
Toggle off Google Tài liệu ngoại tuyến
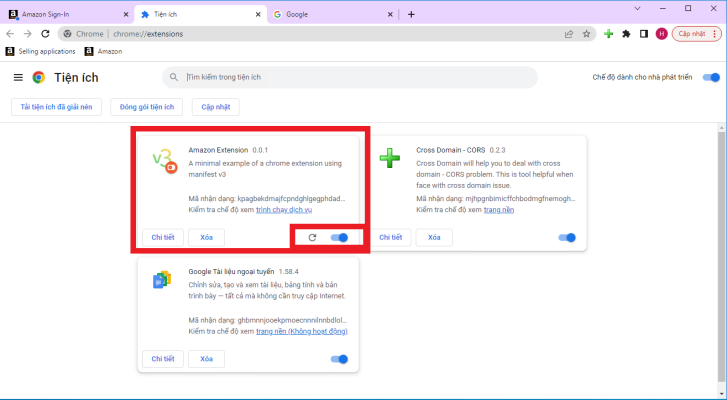[x=339, y=359]
